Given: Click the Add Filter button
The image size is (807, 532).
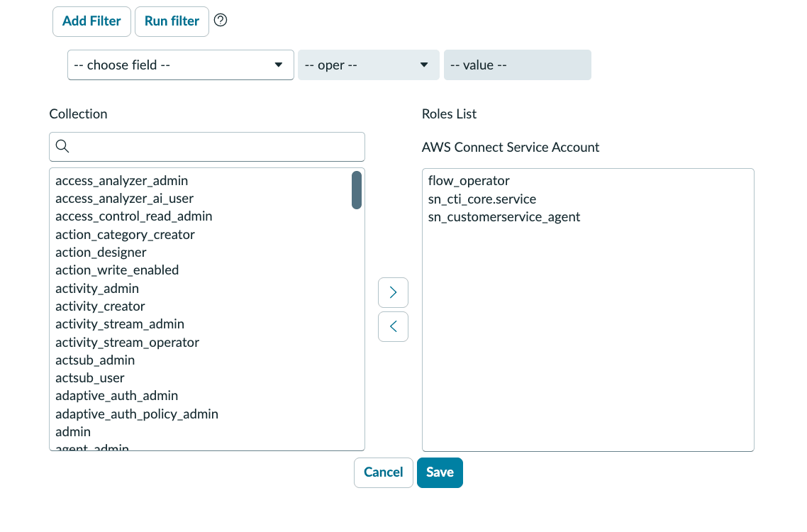Looking at the screenshot, I should 91,21.
